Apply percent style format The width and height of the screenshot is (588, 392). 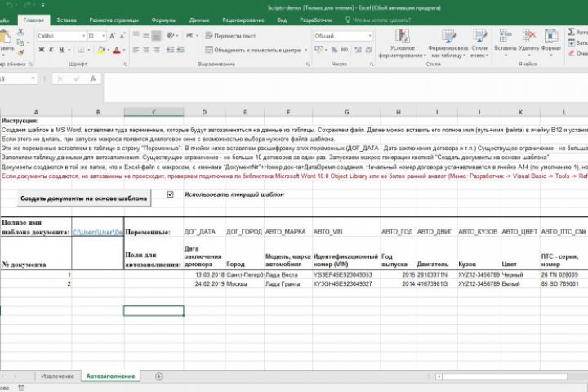coord(334,50)
